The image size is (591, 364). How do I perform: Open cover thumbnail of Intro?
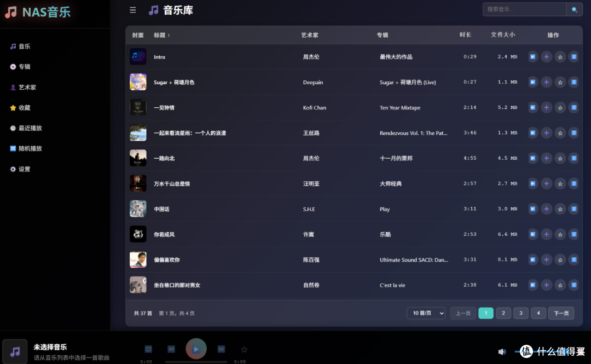(138, 56)
